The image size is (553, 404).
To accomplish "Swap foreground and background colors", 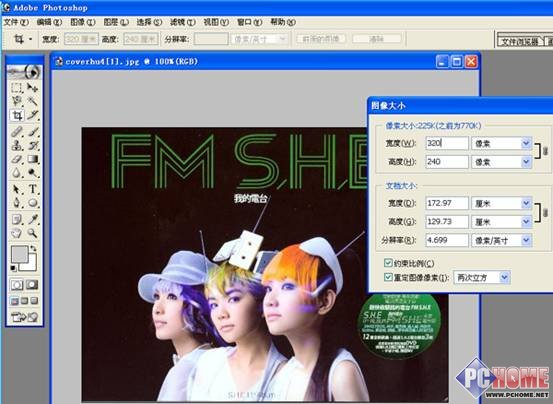I will click(34, 249).
